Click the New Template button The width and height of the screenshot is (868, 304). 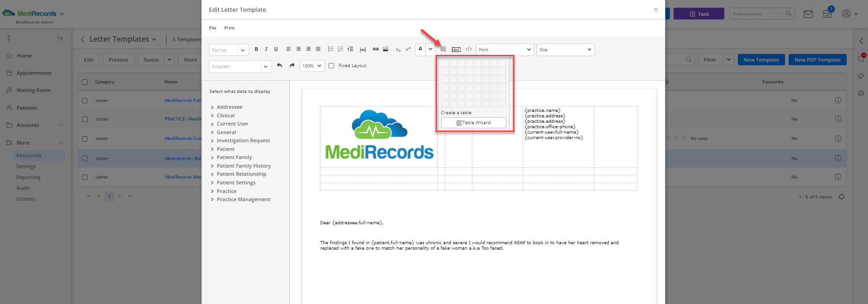tap(761, 60)
